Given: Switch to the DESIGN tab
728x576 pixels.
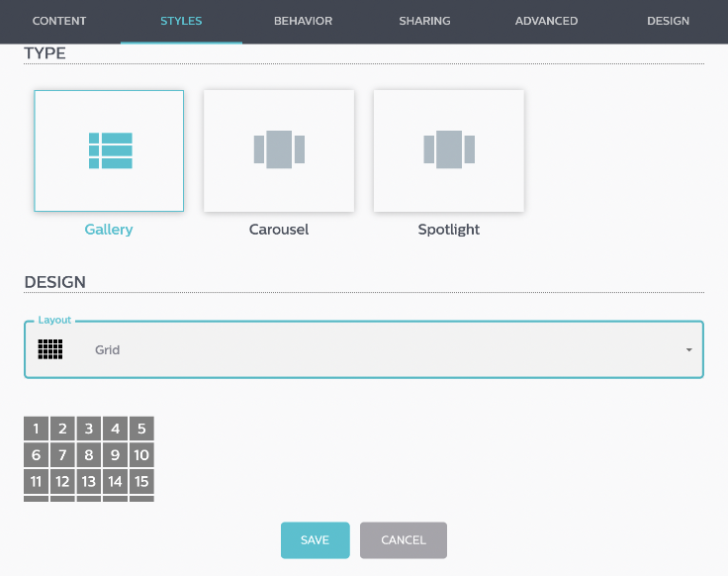Looking at the screenshot, I should [668, 21].
